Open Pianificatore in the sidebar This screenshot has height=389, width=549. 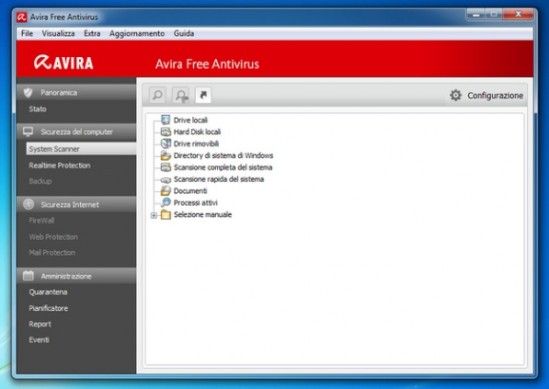click(x=48, y=308)
